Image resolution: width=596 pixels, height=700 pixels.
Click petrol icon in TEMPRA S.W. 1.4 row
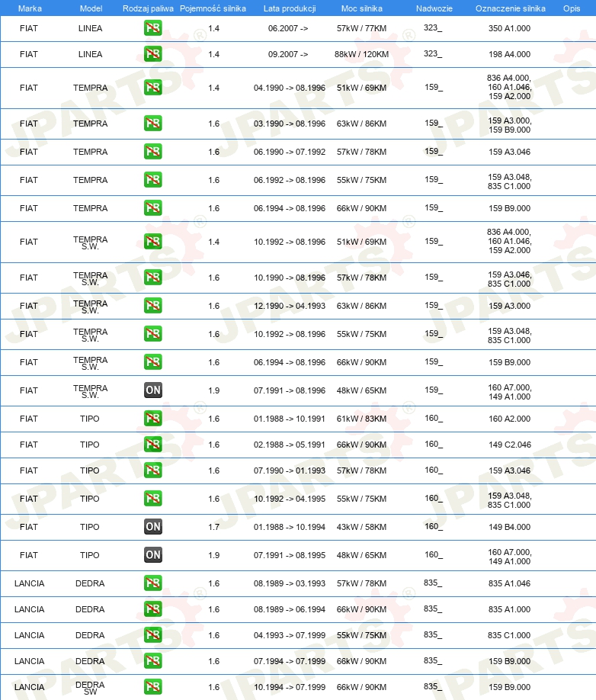[x=152, y=242]
